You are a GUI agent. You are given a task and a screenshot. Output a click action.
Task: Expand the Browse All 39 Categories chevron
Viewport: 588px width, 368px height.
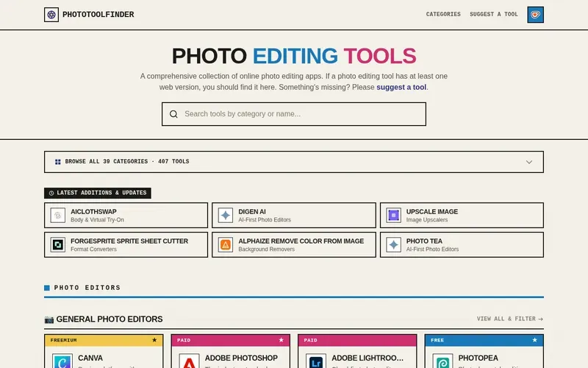(528, 162)
